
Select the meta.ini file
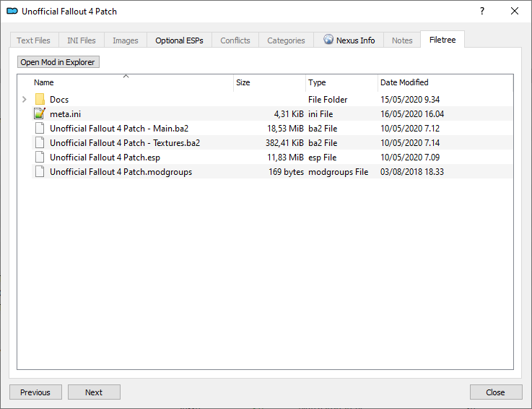[x=66, y=114]
